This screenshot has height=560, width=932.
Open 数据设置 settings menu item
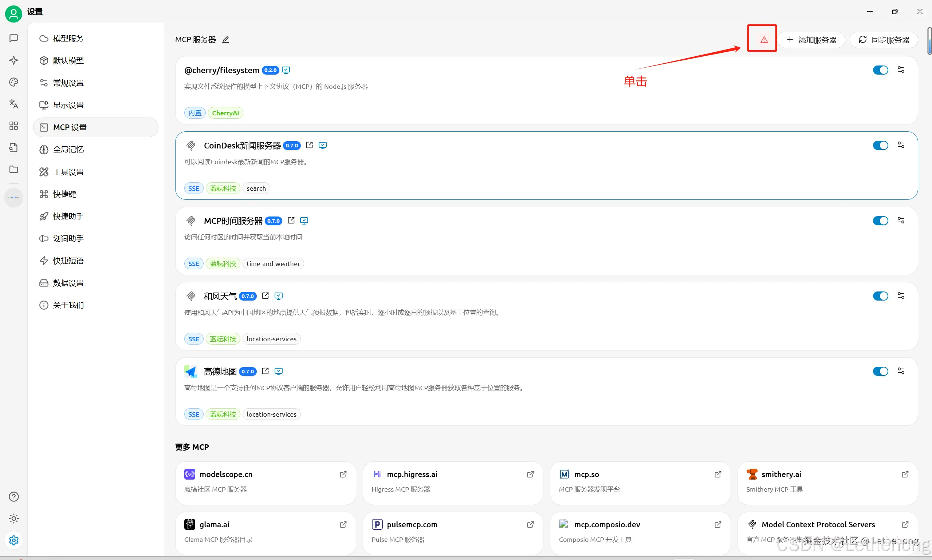[68, 283]
